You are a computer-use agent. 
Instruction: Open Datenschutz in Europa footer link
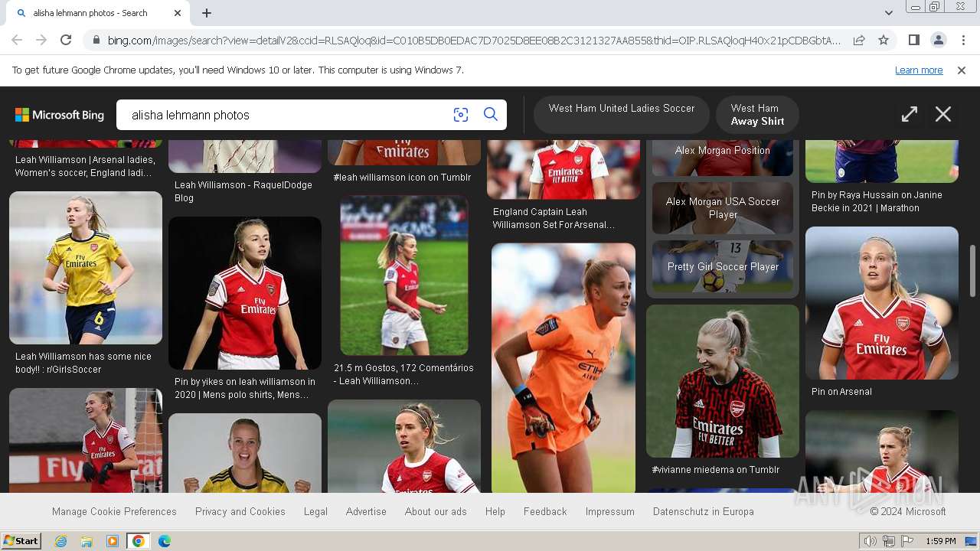(x=704, y=511)
